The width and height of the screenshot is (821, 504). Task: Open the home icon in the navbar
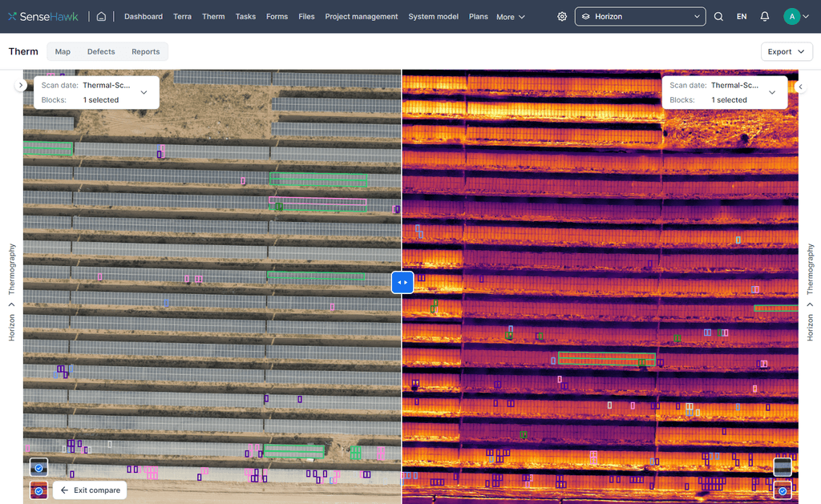(x=103, y=15)
